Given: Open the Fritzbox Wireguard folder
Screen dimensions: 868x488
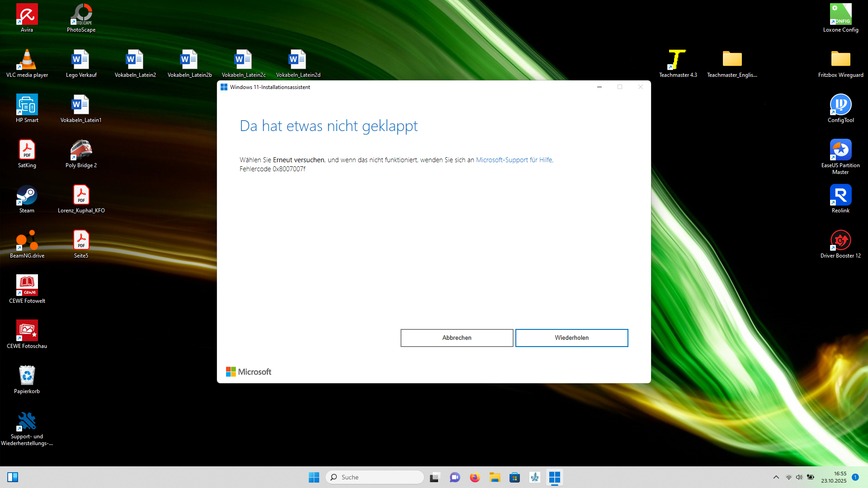Looking at the screenshot, I should point(840,63).
